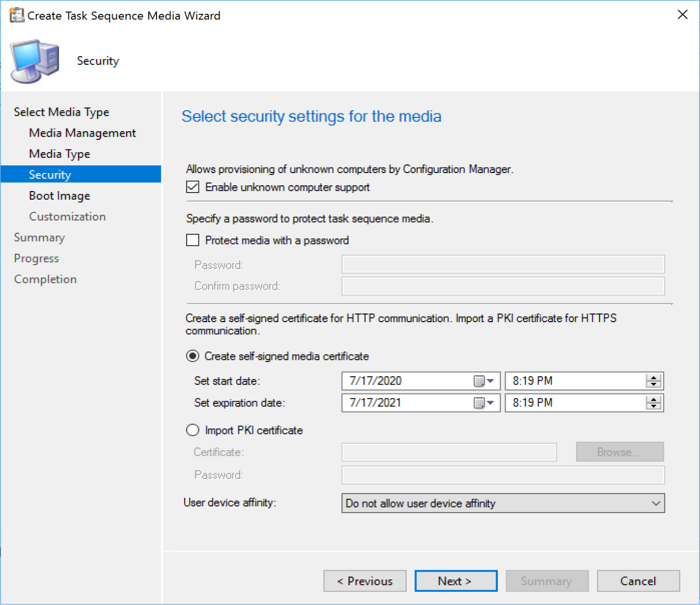
Task: Click the wizard icon in the title bar
Action: 16,15
